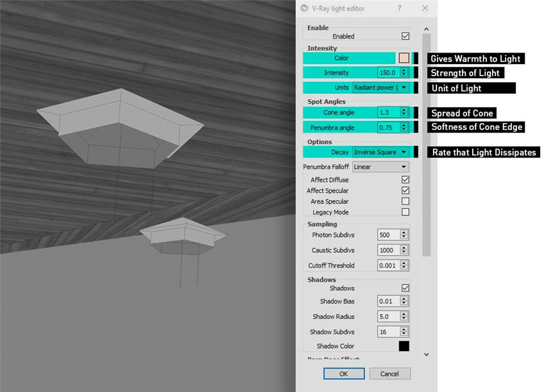551x392 pixels.
Task: Expand the Penumbra Falloff Linear dropdown
Action: pos(381,167)
